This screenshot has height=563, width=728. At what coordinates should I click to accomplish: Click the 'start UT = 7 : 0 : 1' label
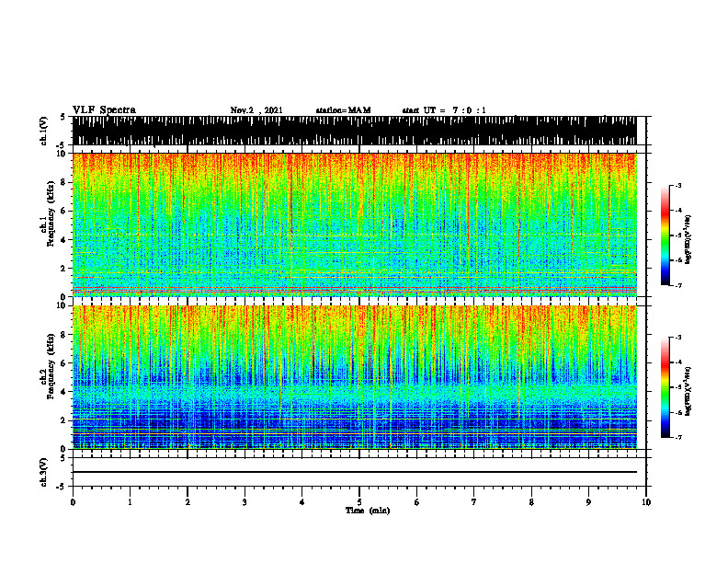click(x=444, y=110)
